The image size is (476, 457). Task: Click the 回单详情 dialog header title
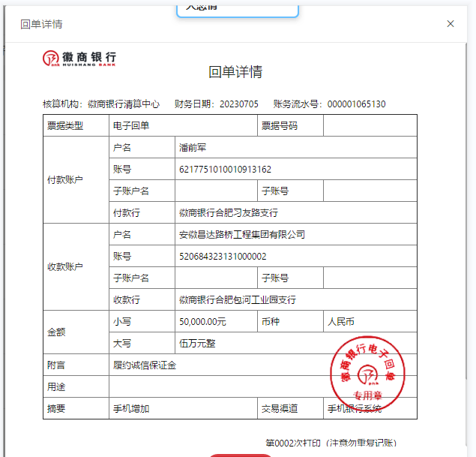click(41, 24)
